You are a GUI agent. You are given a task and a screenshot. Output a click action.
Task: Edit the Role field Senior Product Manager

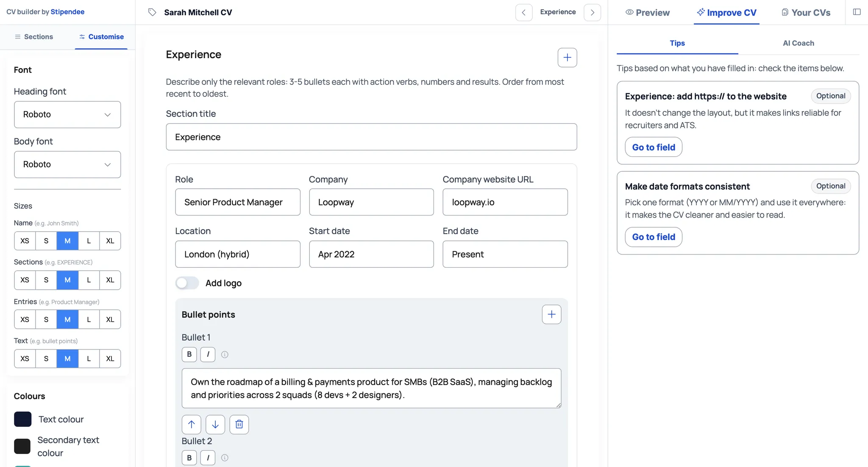pos(238,202)
